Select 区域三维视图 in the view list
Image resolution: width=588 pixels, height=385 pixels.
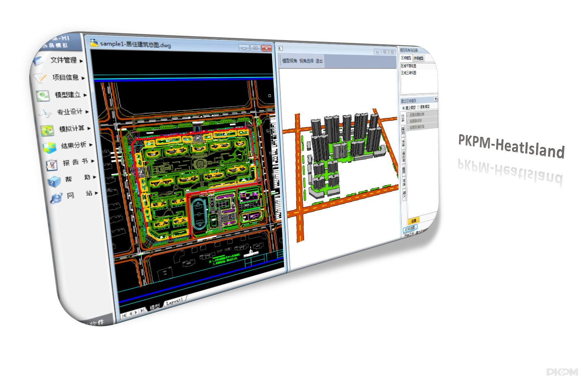(x=409, y=72)
